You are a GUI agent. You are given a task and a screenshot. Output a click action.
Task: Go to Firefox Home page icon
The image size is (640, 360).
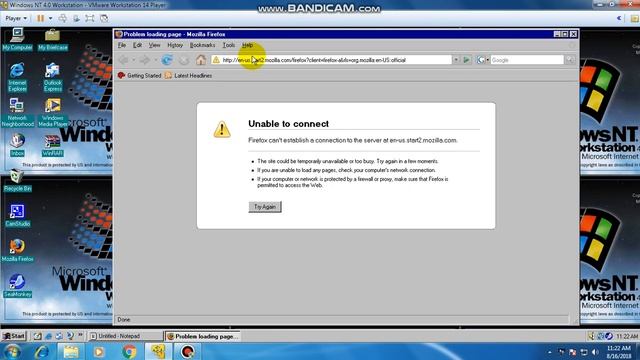(200, 60)
